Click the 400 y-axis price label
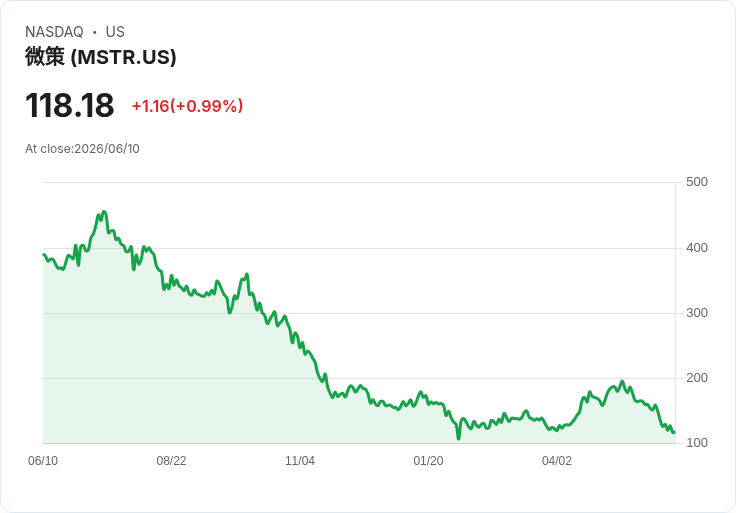This screenshot has height=513, width=736. 697,248
